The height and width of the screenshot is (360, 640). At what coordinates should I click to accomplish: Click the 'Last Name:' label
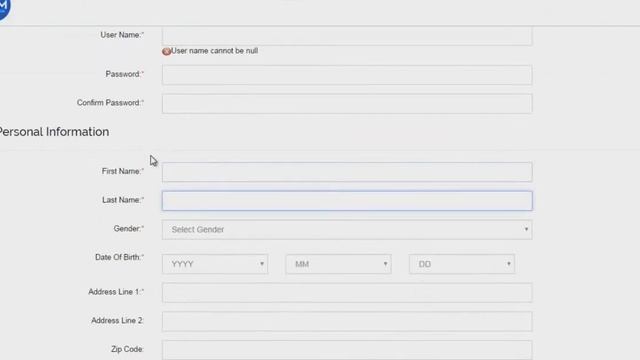(123, 200)
